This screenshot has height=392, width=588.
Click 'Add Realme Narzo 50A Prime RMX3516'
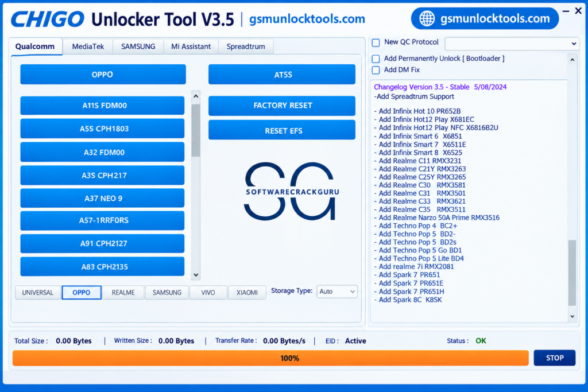click(x=437, y=218)
